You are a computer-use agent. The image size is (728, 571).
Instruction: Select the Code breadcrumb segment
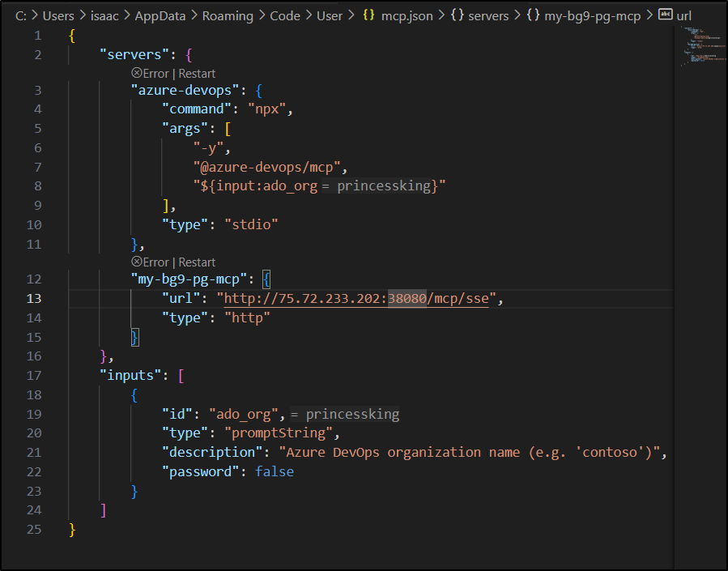[285, 16]
